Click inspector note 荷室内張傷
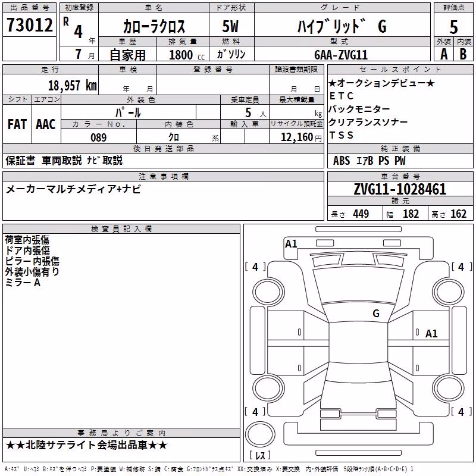Viewport: 476px width, 476px height. (x=27, y=240)
